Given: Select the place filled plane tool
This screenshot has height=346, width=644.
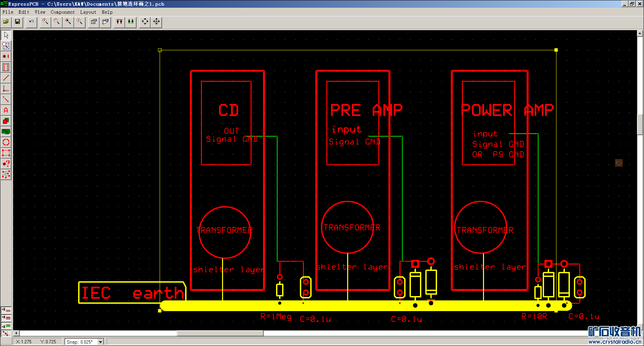Looking at the screenshot, I should point(6,131).
